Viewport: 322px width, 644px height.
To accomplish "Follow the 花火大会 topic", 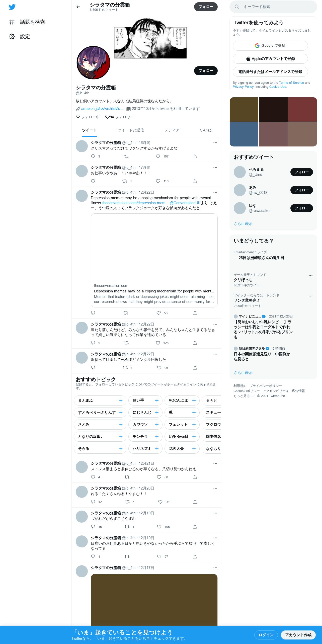I will click(194, 449).
